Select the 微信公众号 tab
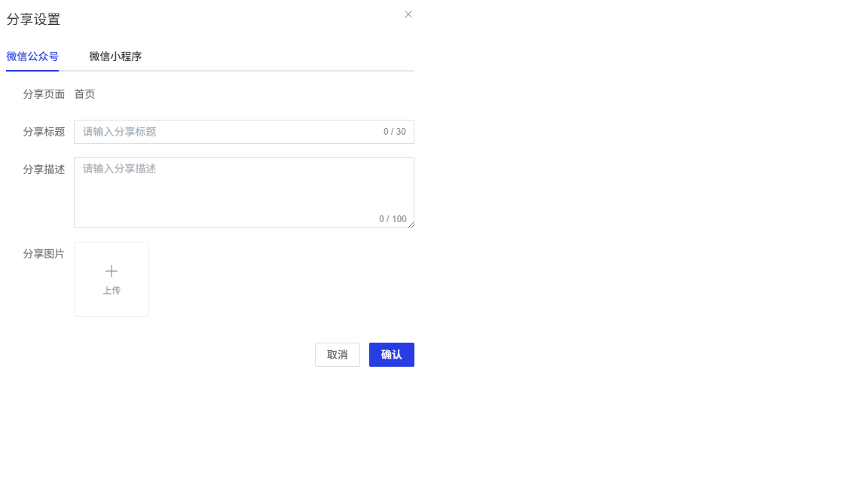868x488 pixels. pos(32,56)
